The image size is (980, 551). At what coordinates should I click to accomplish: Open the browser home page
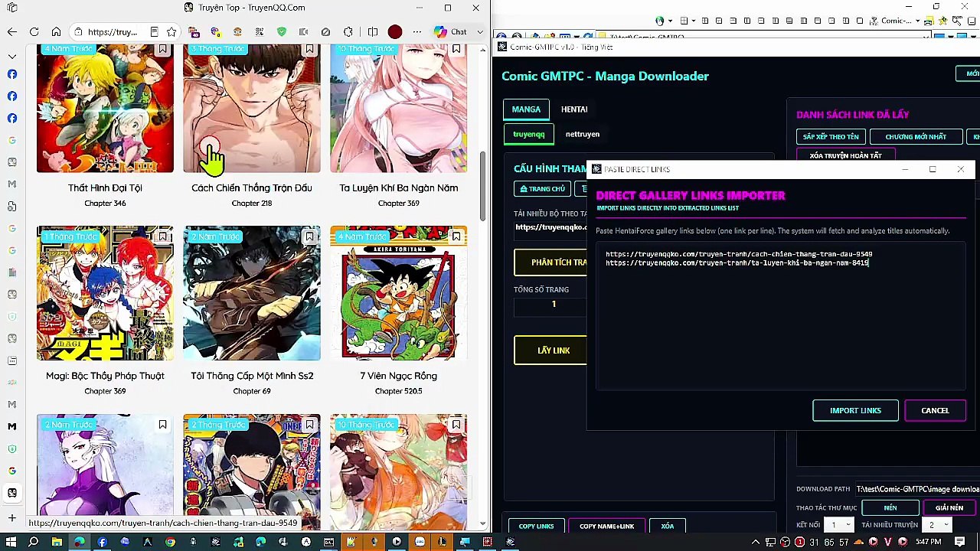(56, 32)
